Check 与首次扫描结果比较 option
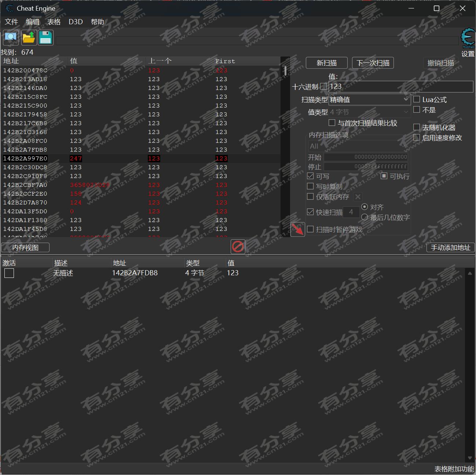This screenshot has height=475, width=476. (x=332, y=123)
